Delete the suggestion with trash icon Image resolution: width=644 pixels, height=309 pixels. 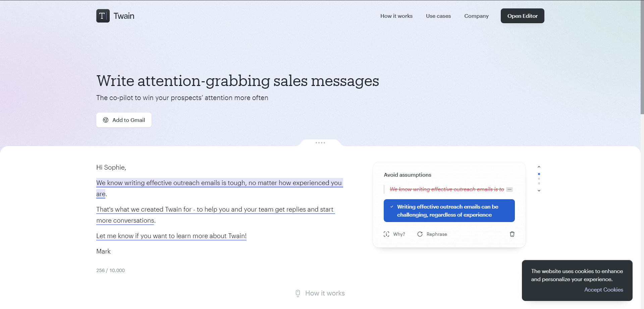(x=512, y=234)
